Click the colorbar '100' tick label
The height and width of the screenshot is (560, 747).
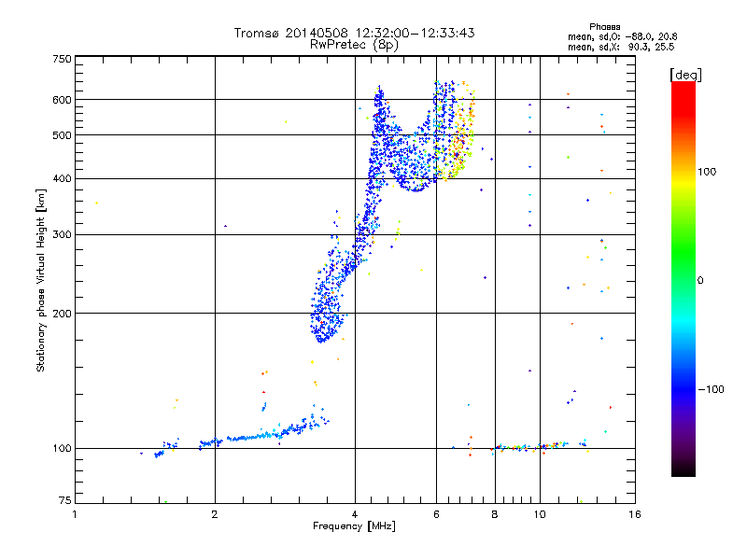point(707,172)
